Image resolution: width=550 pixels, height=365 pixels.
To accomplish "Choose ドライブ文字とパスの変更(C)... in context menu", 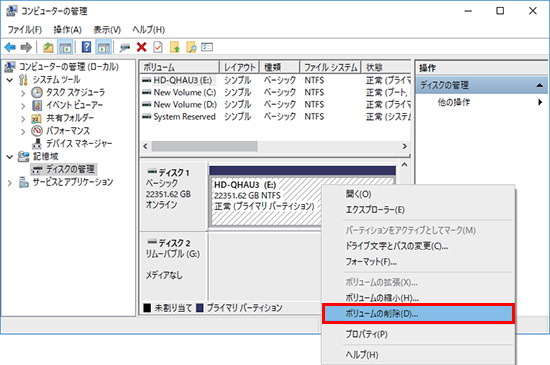I will click(x=418, y=246).
